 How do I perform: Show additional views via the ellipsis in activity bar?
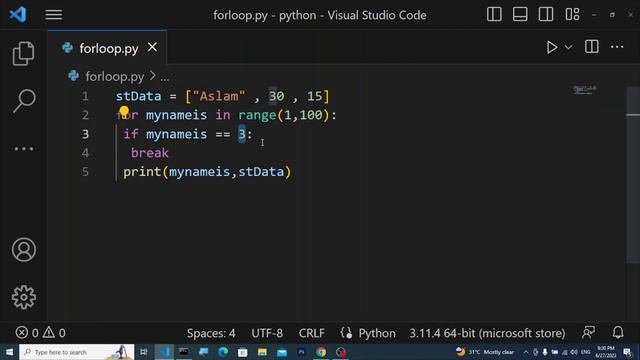point(24,149)
